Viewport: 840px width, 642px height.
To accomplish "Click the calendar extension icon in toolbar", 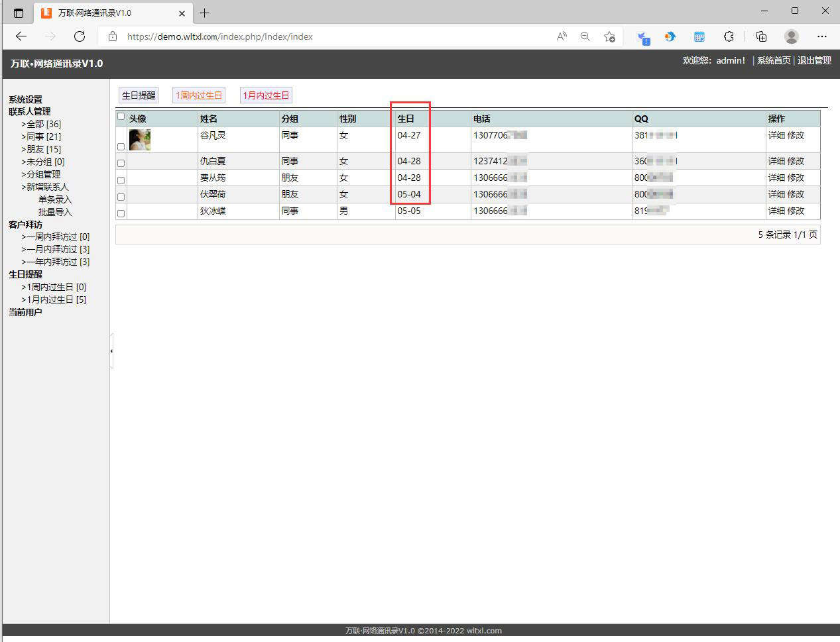I will 699,36.
